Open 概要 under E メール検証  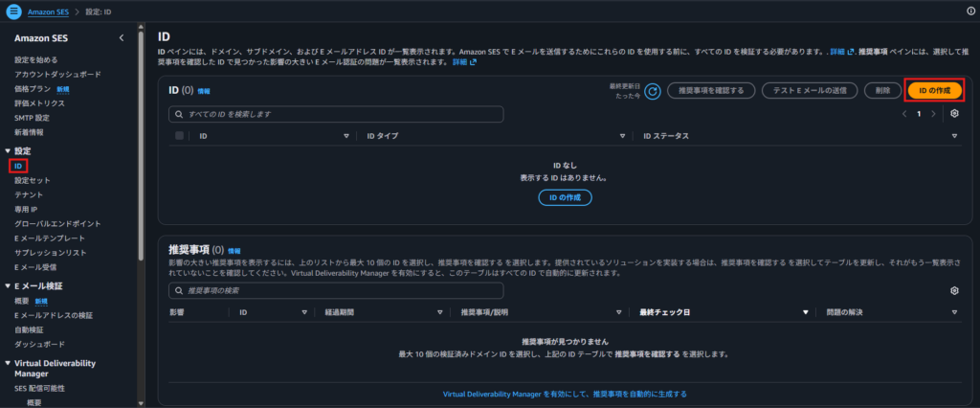pyautogui.click(x=22, y=301)
